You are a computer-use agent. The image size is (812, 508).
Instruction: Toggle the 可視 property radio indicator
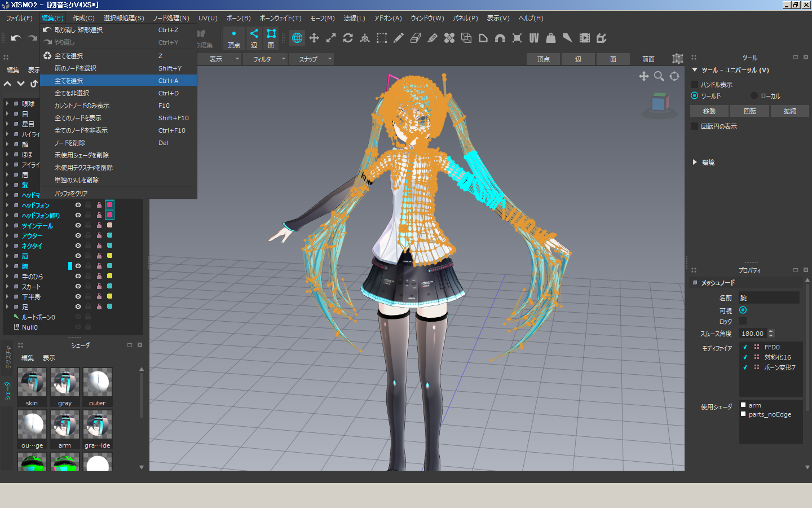click(x=743, y=310)
